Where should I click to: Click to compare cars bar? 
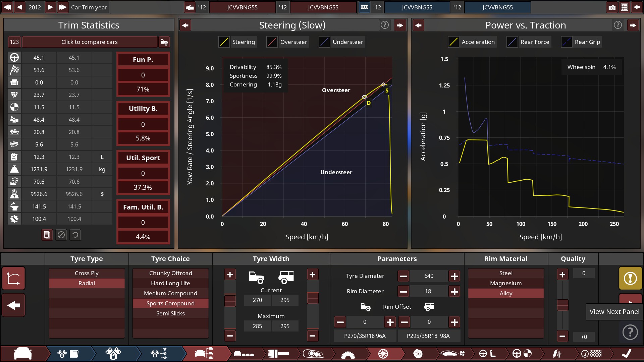pyautogui.click(x=89, y=42)
